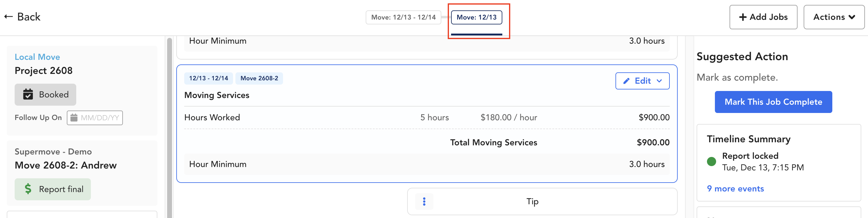Select the Move: 12/13 tab
This screenshot has height=218, width=868.
(476, 17)
